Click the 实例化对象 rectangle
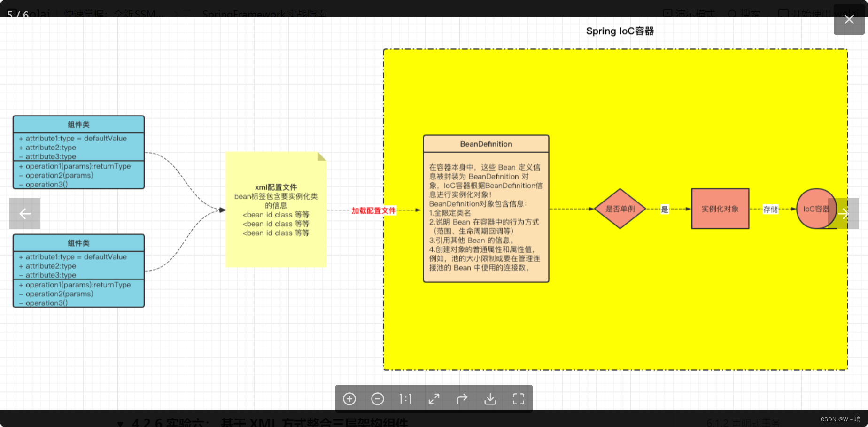Viewport: 868px width, 427px height. (720, 209)
